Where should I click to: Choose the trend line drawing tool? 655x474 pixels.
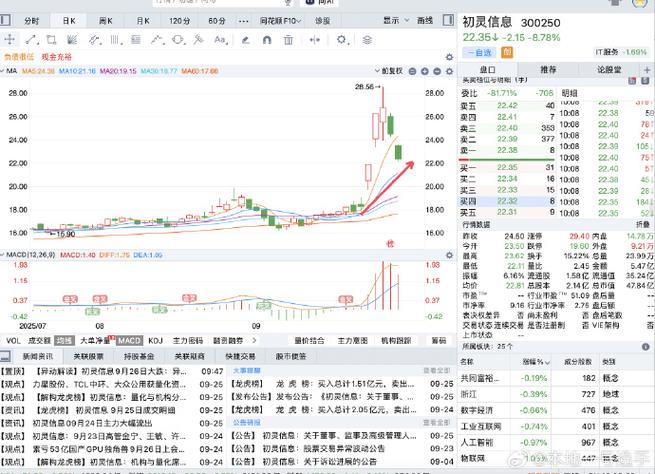click(x=31, y=40)
